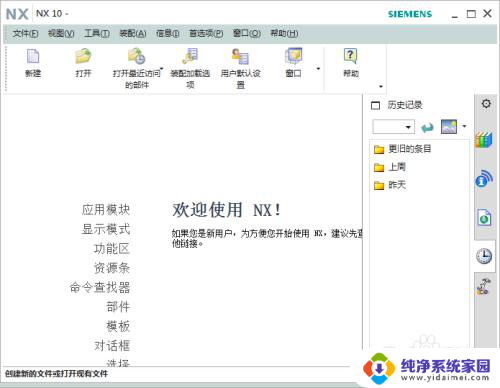Click the NX logo in title bar
The width and height of the screenshot is (500, 388).
pyautogui.click(x=17, y=14)
